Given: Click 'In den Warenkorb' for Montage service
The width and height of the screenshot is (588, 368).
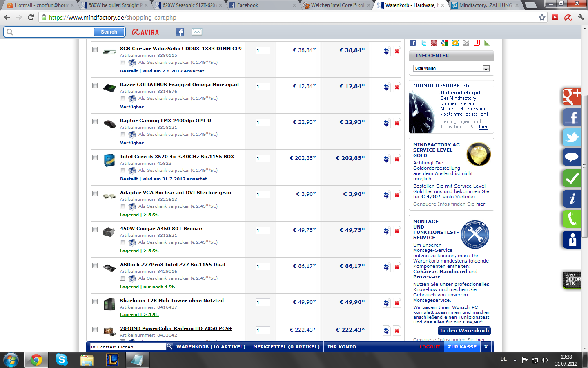Looking at the screenshot, I should tap(464, 331).
